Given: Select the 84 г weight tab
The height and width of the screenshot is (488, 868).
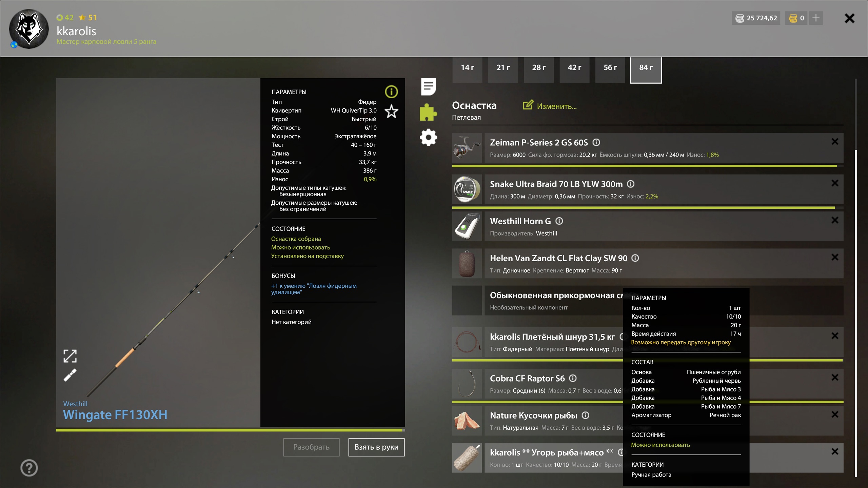Looking at the screenshot, I should pyautogui.click(x=646, y=69).
